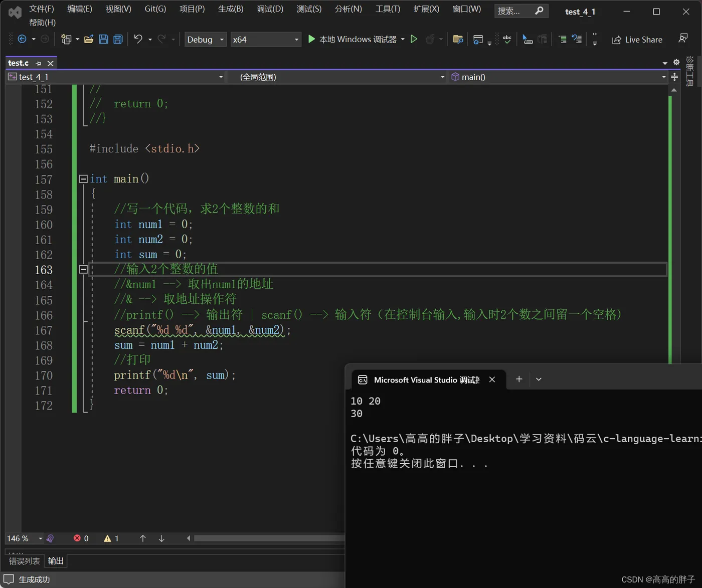Open new tab in the console window
The image size is (702, 588).
(519, 379)
